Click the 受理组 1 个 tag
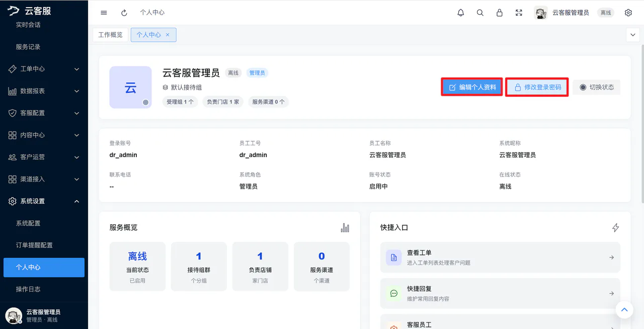The width and height of the screenshot is (644, 329). click(x=181, y=102)
